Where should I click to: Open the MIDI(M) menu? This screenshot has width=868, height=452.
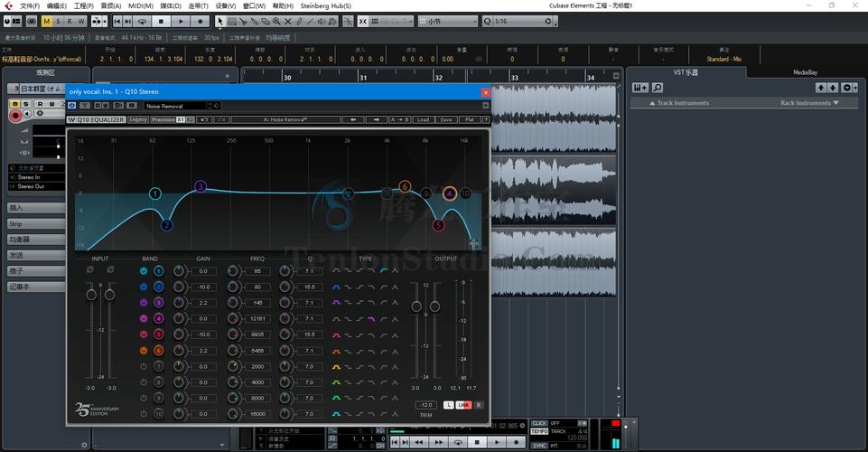pos(141,5)
